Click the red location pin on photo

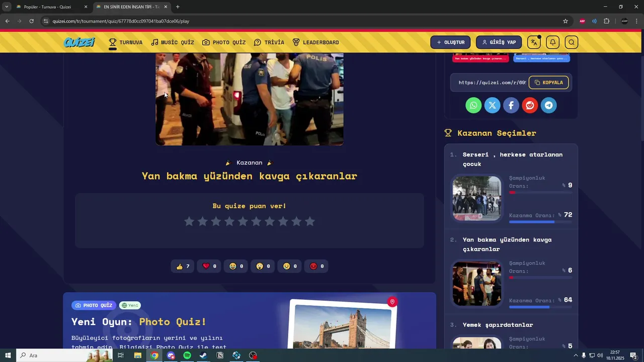pos(392,302)
